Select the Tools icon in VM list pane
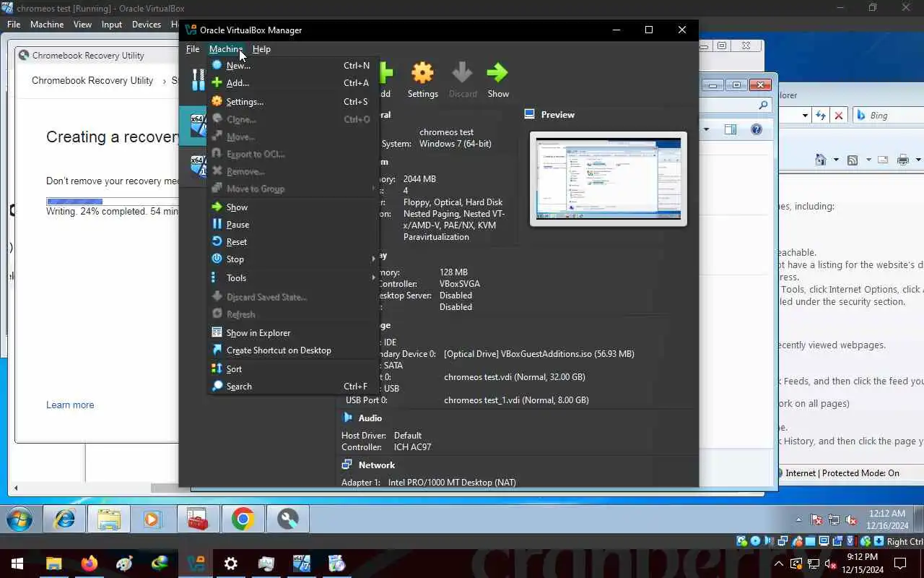This screenshot has height=578, width=924. tap(198, 79)
